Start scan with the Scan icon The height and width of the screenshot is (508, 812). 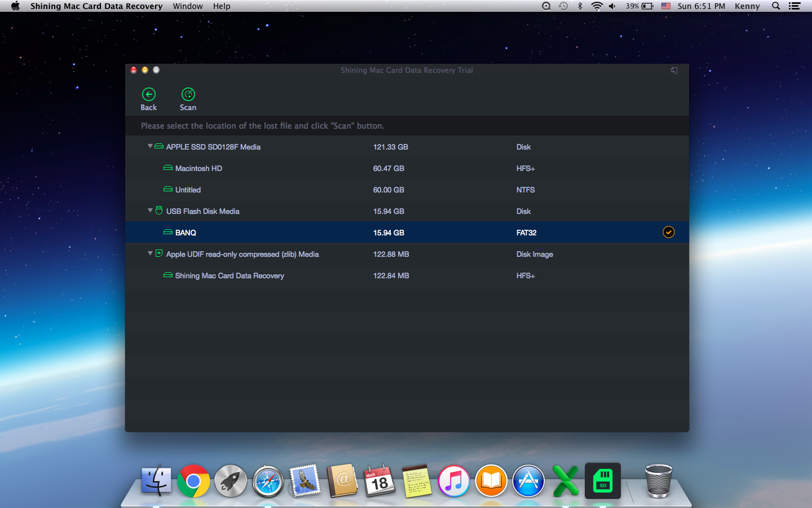tap(188, 94)
